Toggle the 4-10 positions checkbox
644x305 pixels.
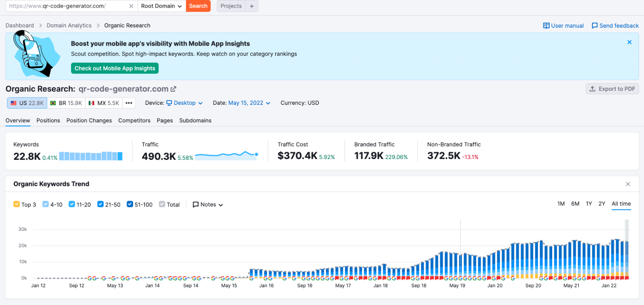click(45, 204)
